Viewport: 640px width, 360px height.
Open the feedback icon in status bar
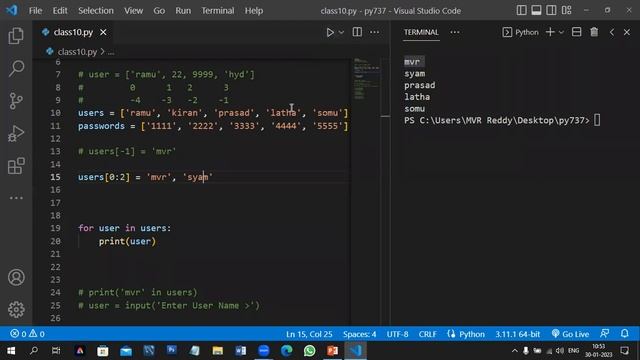[x=604, y=333]
